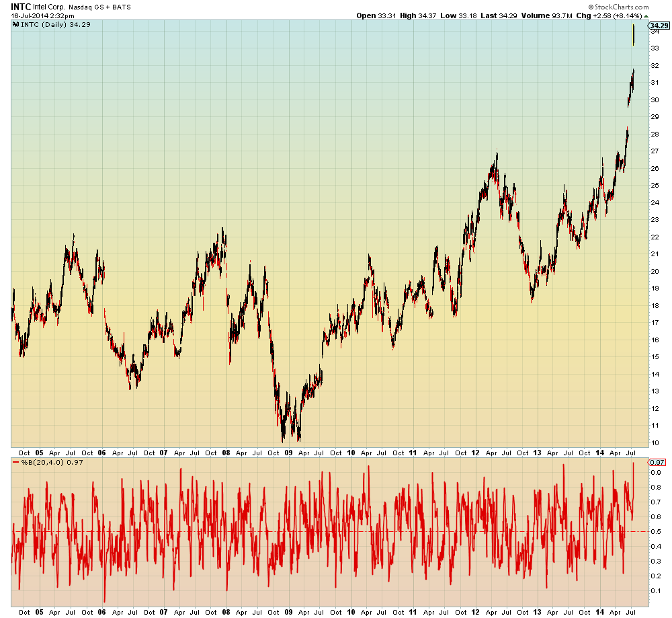Click the Volume 93.7M value
Image resolution: width=672 pixels, height=618 pixels.
(x=546, y=16)
